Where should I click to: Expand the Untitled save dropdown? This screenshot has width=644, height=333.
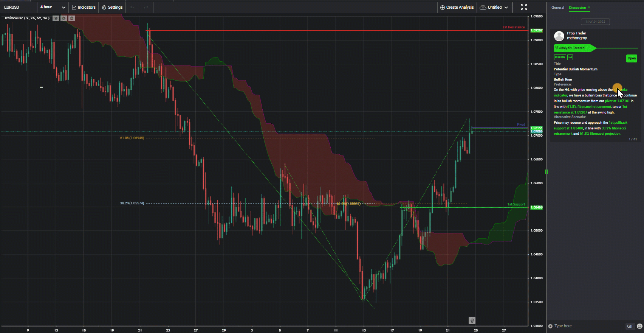(x=494, y=7)
